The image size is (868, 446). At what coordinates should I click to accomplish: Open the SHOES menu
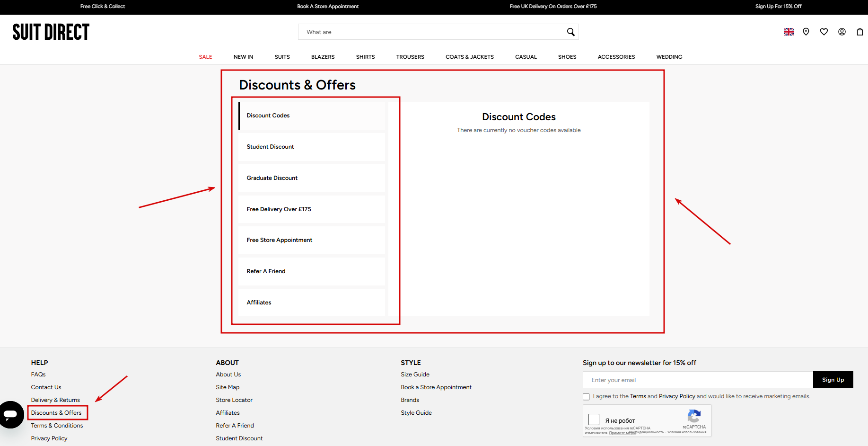(567, 57)
